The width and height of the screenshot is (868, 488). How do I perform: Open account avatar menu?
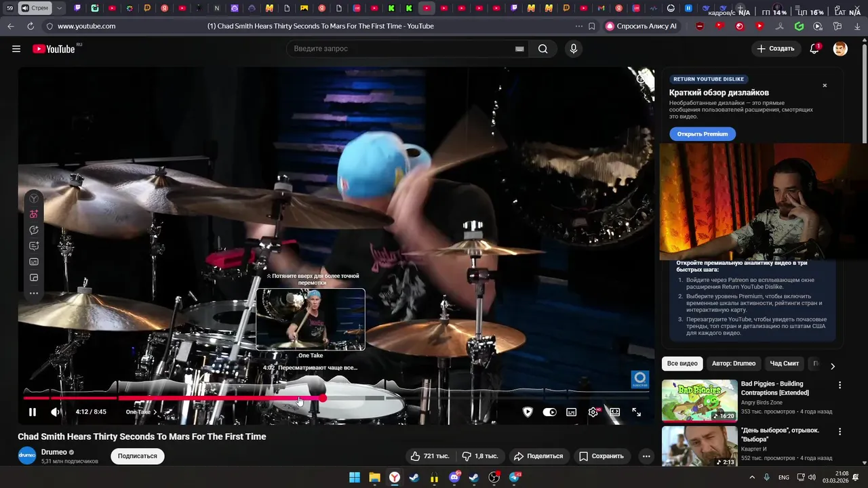pos(840,49)
